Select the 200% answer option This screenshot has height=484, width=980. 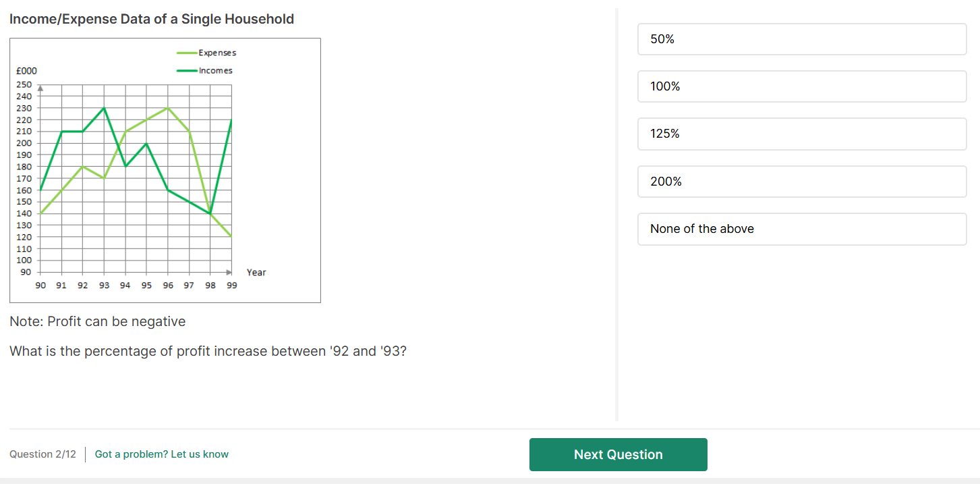pyautogui.click(x=801, y=182)
